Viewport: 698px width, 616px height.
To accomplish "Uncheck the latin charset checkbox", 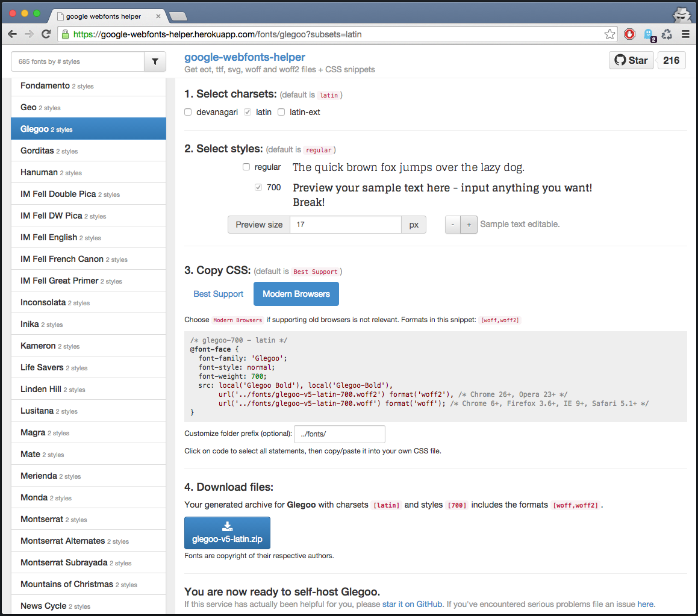I will (247, 112).
